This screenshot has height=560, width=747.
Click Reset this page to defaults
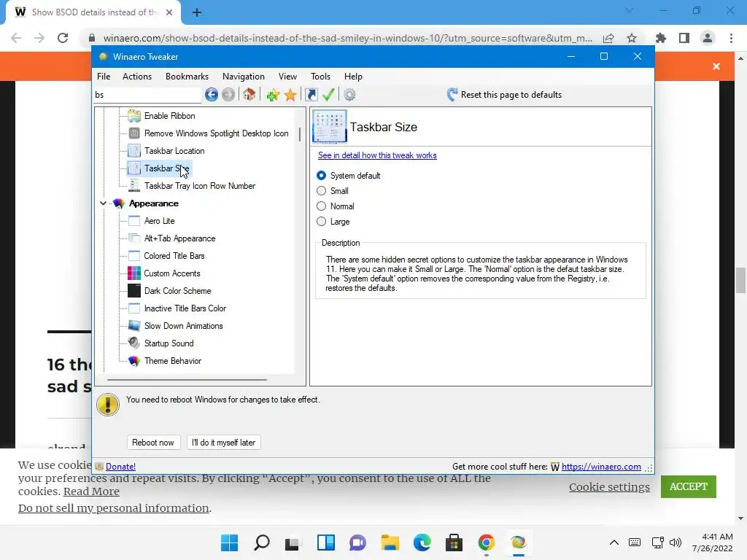click(504, 95)
